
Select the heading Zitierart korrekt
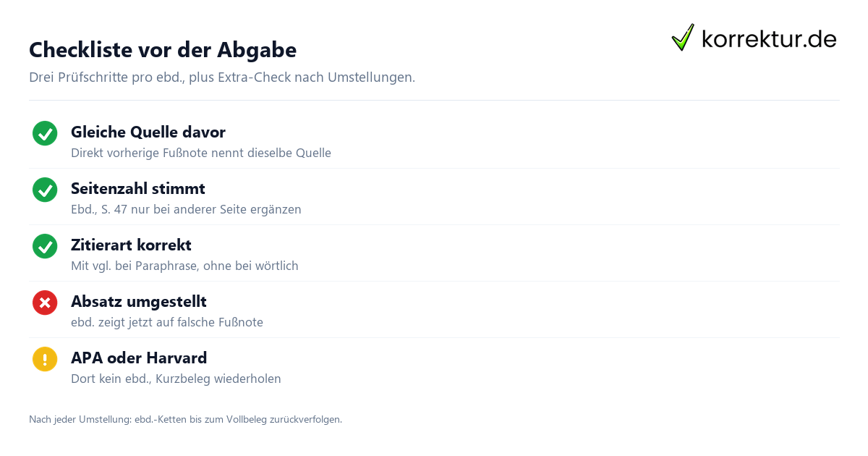pos(131,245)
